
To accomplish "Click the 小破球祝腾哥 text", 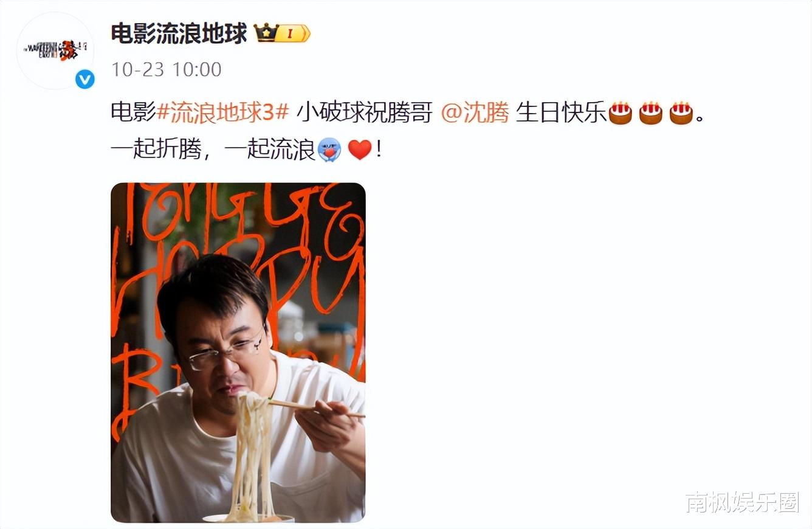I will 365,113.
